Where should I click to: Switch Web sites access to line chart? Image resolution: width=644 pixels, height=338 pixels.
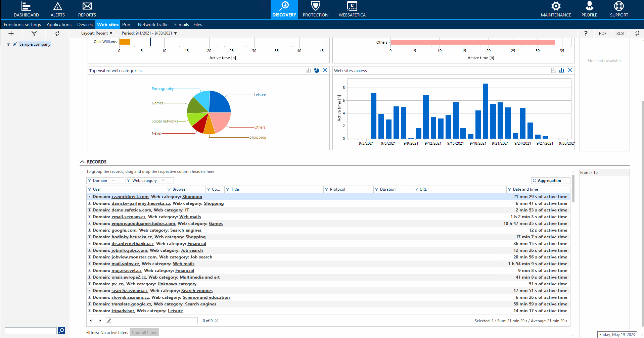pyautogui.click(x=553, y=70)
